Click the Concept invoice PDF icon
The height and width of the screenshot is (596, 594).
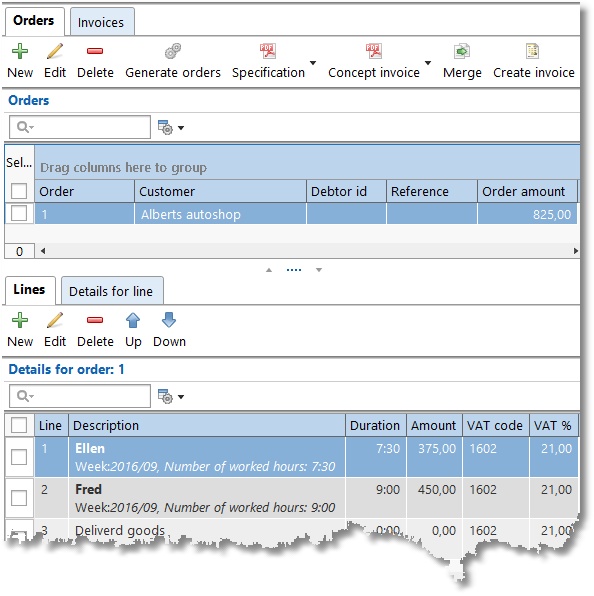point(374,51)
